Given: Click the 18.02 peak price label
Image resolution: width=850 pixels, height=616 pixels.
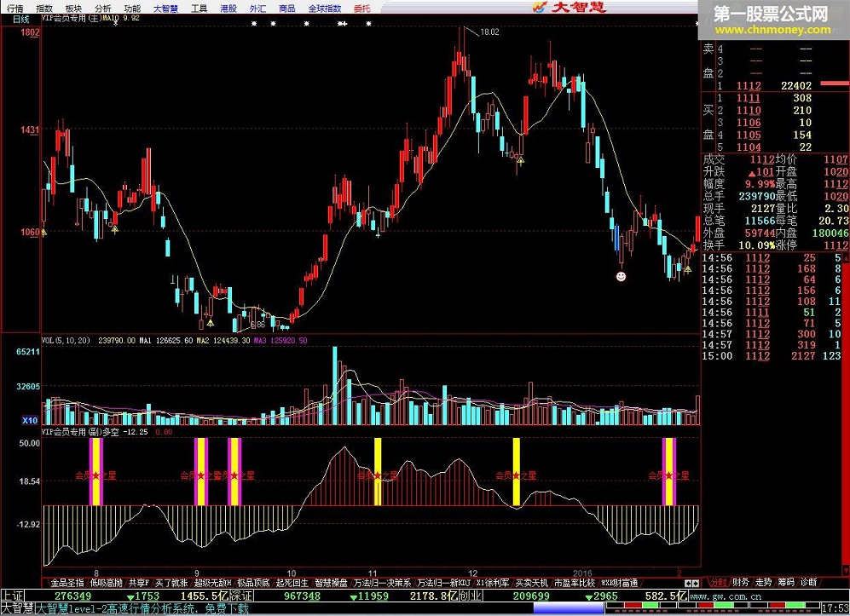Looking at the screenshot, I should (x=489, y=32).
